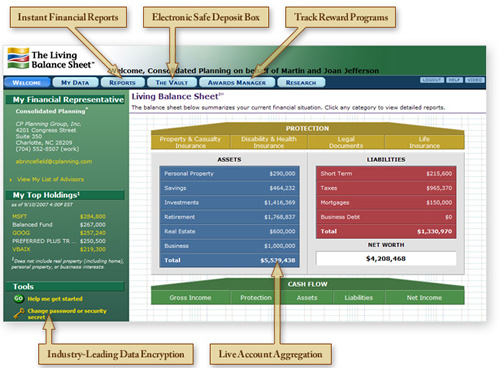500x368 pixels.
Task: Select Protection in the Cash Flow bar
Action: 256,297
